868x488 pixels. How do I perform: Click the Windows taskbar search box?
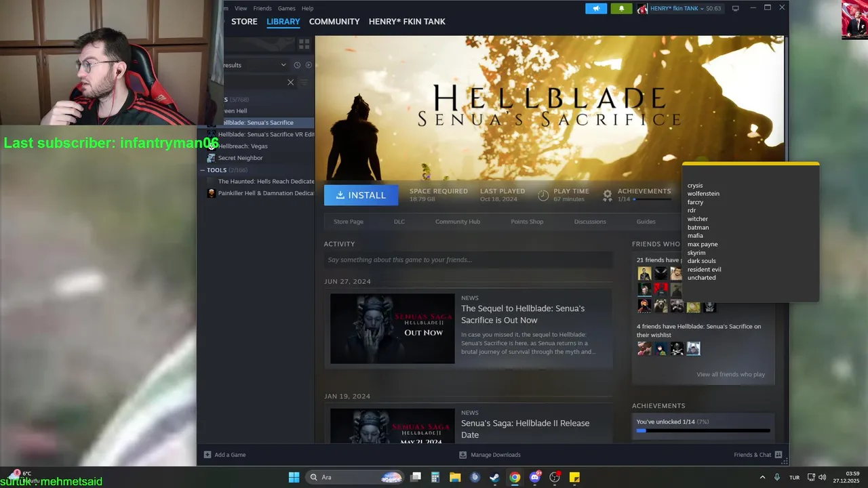click(355, 477)
